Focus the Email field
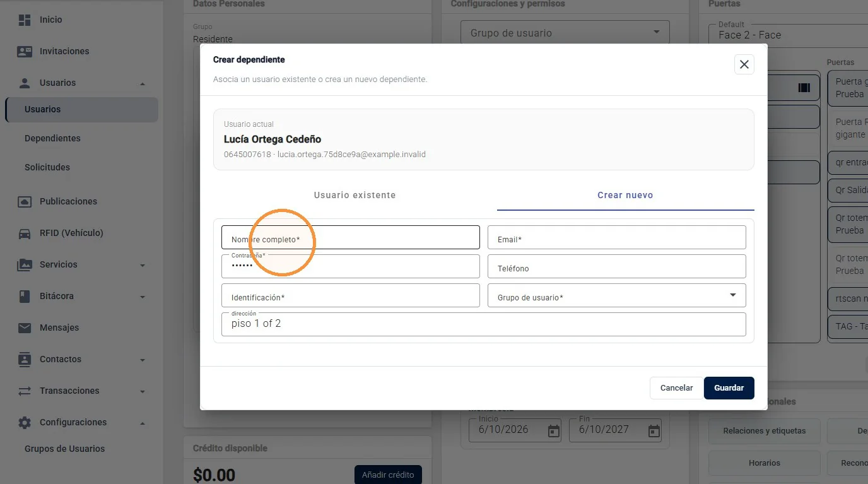The width and height of the screenshot is (868, 484). 616,237
